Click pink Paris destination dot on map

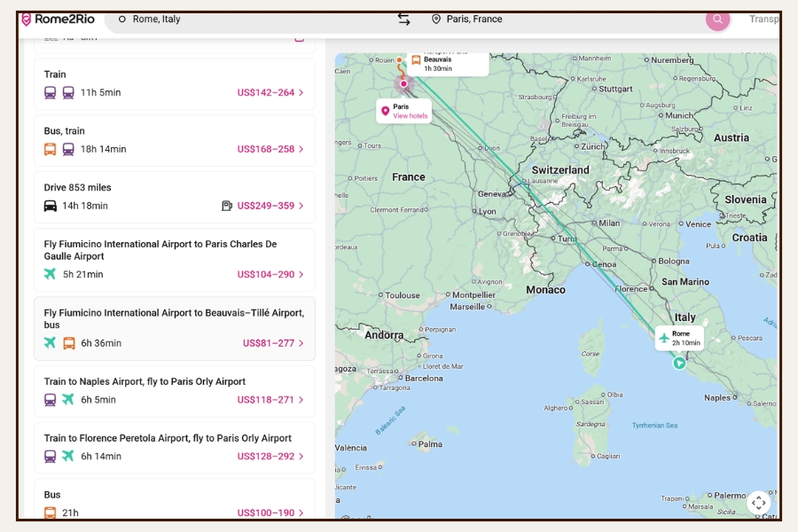403,83
